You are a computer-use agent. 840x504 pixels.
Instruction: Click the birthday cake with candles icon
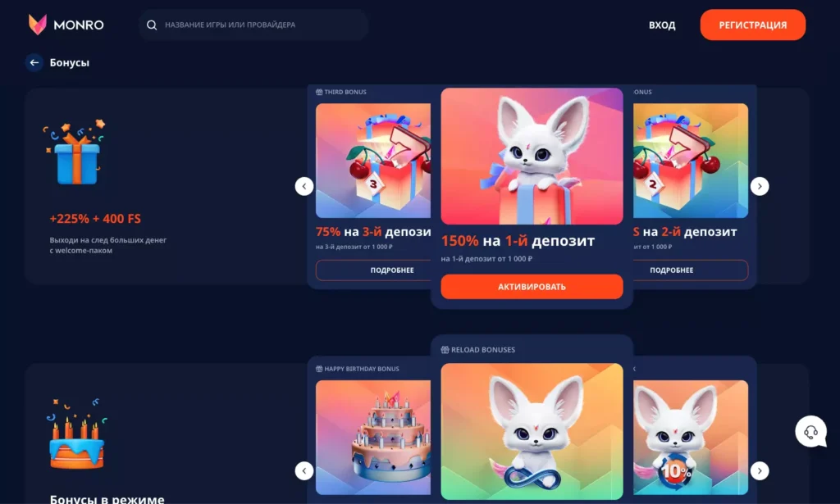point(76,434)
